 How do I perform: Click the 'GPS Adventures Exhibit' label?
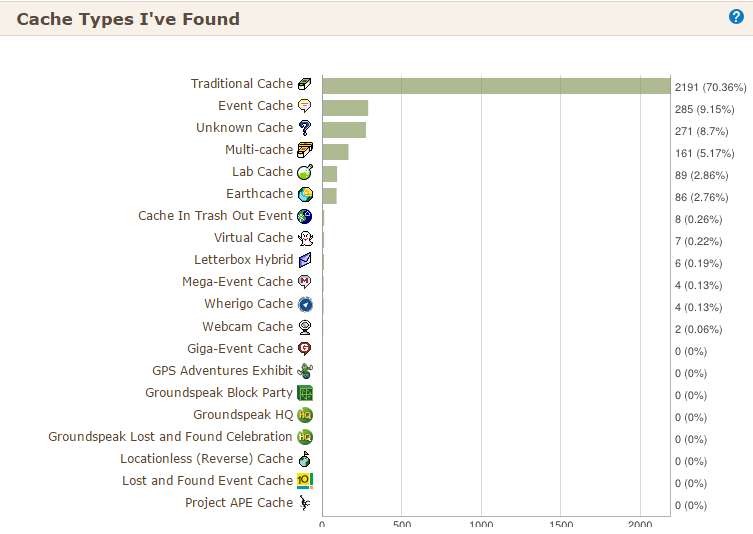pos(222,371)
